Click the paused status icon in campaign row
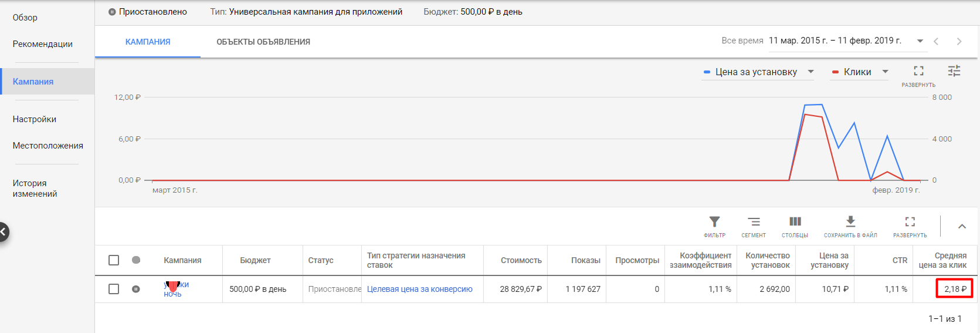980x333 pixels. (x=136, y=289)
